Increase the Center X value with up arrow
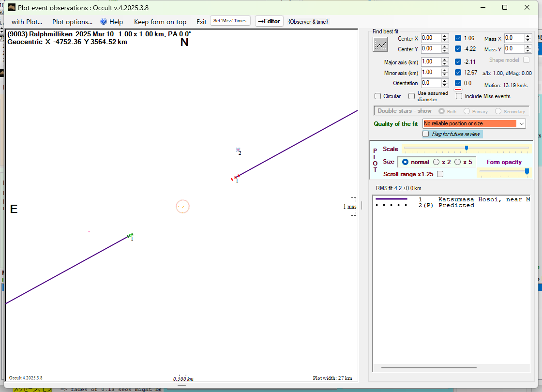The image size is (542, 392). click(445, 36)
